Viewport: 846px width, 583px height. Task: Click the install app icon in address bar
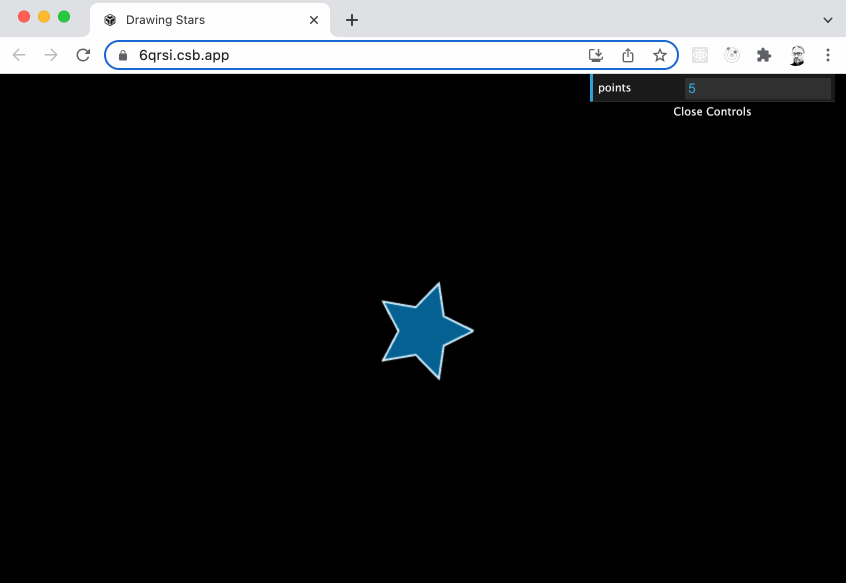[x=596, y=55]
